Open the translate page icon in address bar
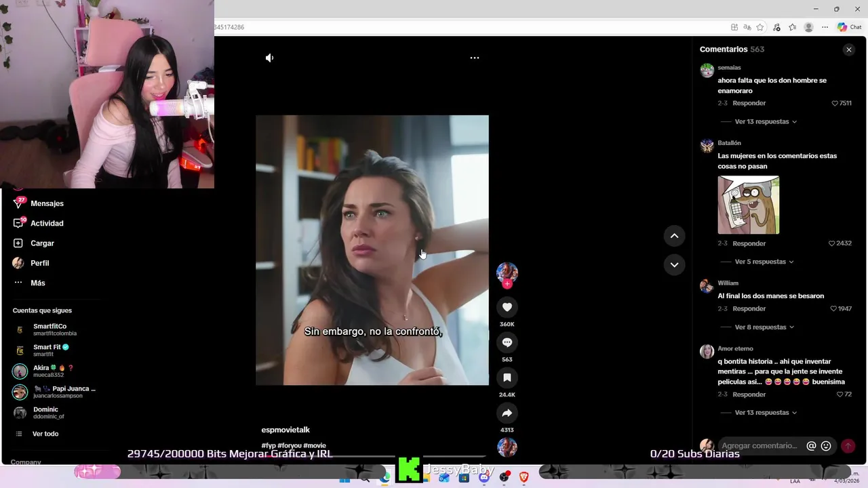This screenshot has height=488, width=868. [x=747, y=27]
